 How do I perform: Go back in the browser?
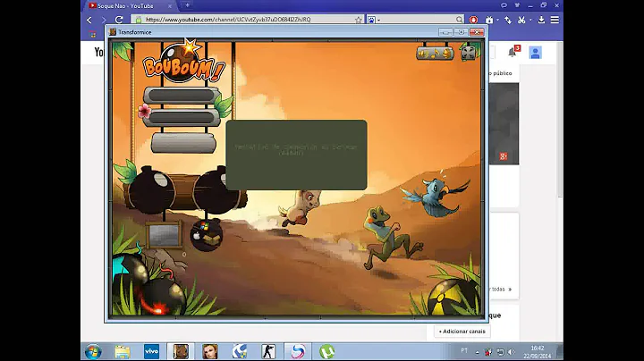coord(89,20)
